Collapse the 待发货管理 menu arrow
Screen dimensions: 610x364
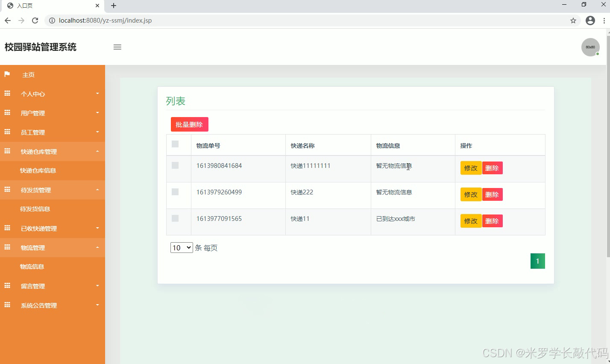97,190
